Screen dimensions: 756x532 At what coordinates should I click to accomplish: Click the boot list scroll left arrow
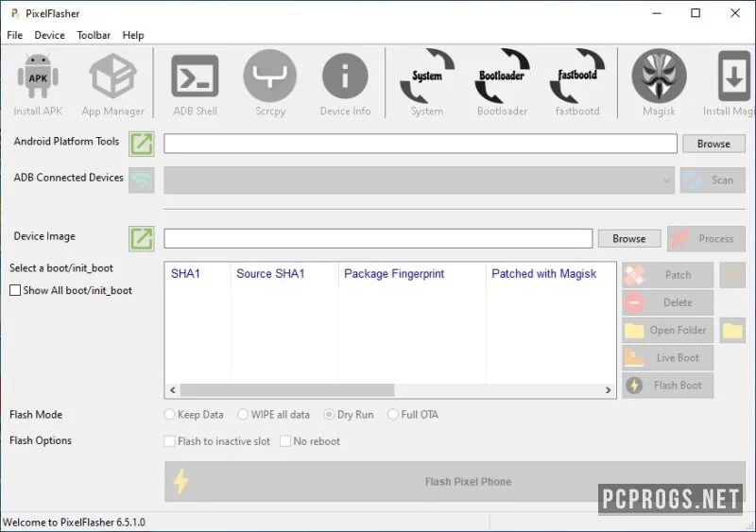[x=173, y=389]
